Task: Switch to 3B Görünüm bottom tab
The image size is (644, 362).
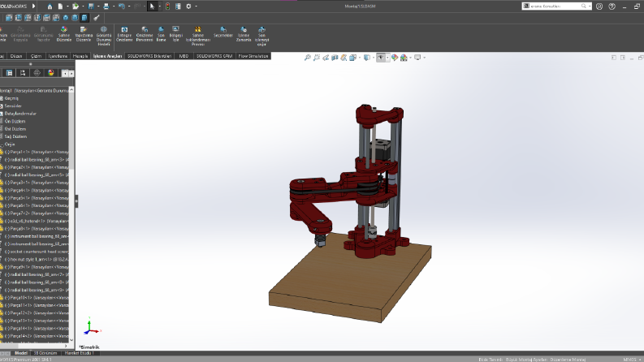Action: click(45, 353)
